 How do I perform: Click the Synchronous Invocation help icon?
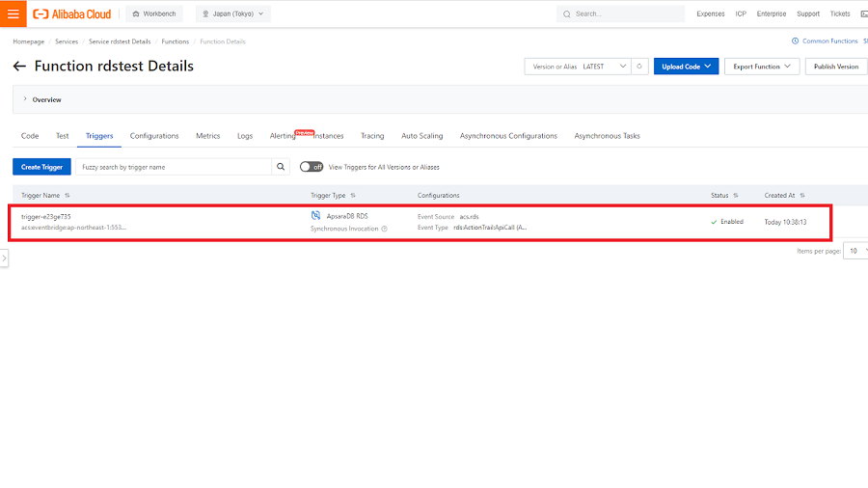pos(384,230)
